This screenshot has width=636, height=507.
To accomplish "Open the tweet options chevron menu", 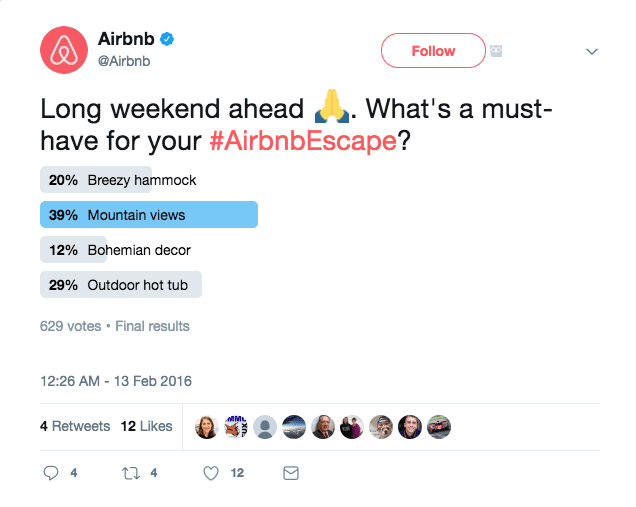I will [x=591, y=51].
